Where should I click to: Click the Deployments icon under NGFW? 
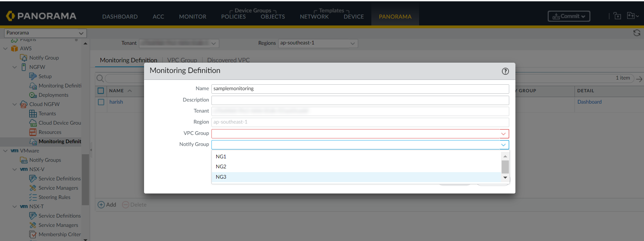pyautogui.click(x=33, y=95)
